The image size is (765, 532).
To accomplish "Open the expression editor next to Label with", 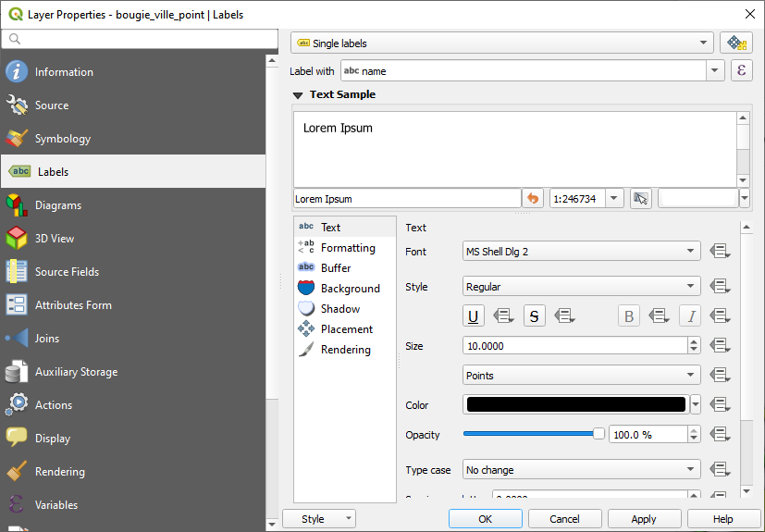I will pos(741,71).
